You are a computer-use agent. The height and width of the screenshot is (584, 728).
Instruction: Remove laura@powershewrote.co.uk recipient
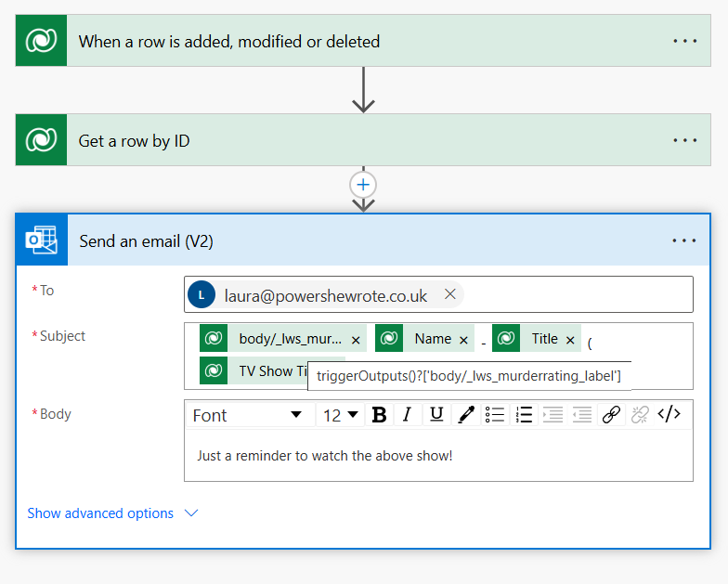click(449, 294)
